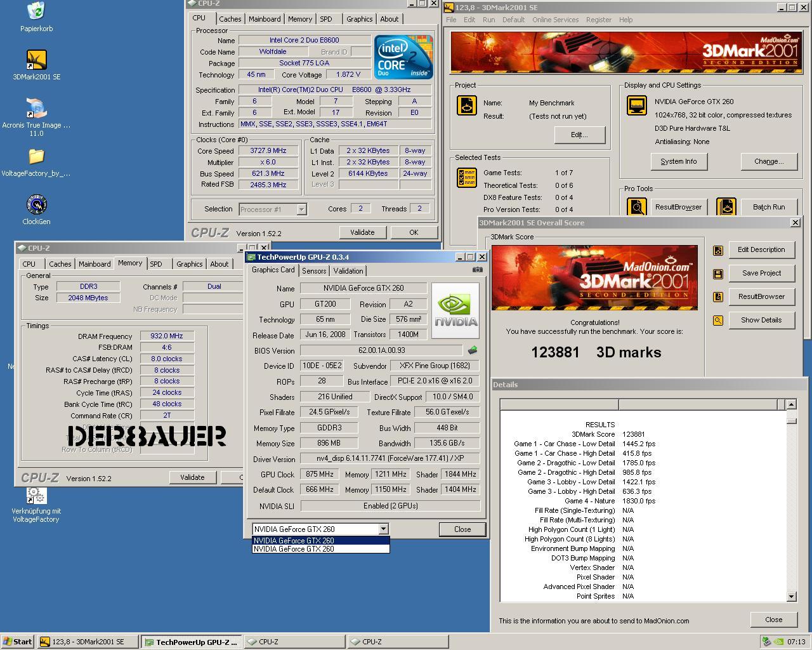Click the Details scrollbar down arrow
The width and height of the screenshot is (812, 650).
(x=791, y=596)
